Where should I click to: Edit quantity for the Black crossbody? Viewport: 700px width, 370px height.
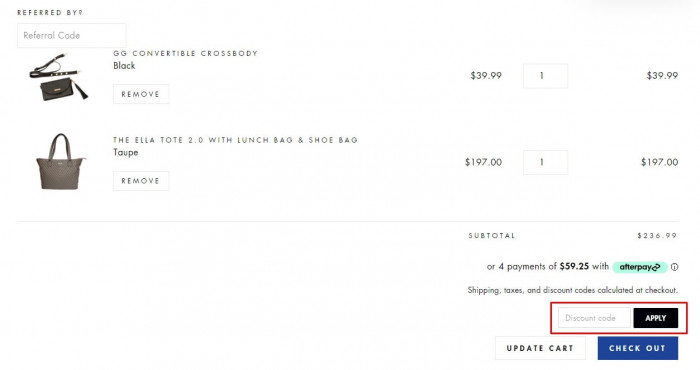(x=545, y=75)
